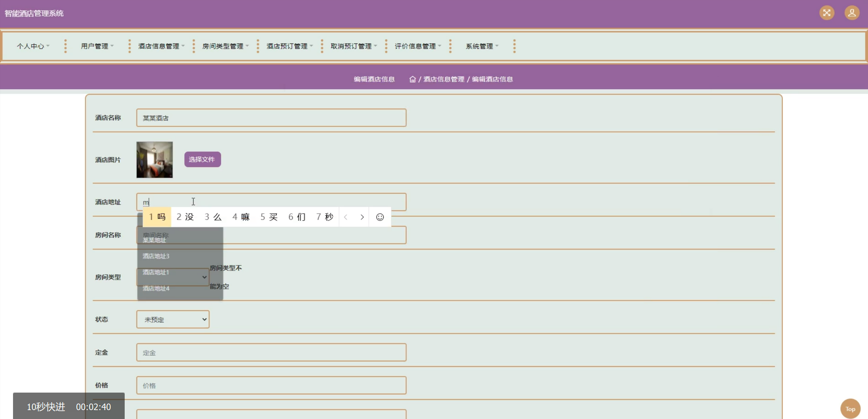This screenshot has width=868, height=419.
Task: Open the 状态 未预定 dropdown
Action: pyautogui.click(x=173, y=319)
